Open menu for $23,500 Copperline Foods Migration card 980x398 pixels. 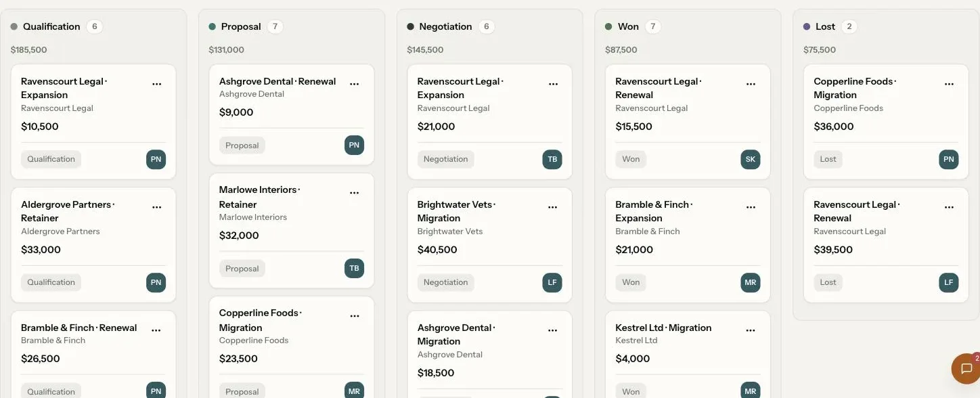tap(354, 316)
